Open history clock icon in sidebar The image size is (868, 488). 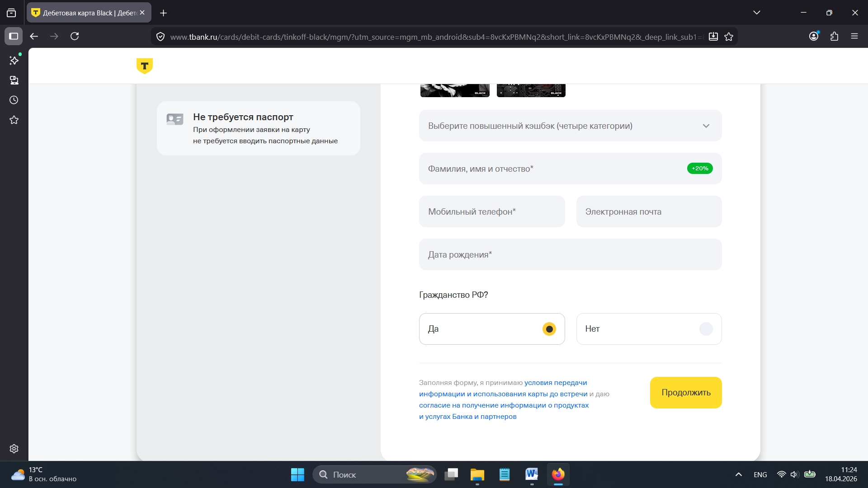coord(14,100)
